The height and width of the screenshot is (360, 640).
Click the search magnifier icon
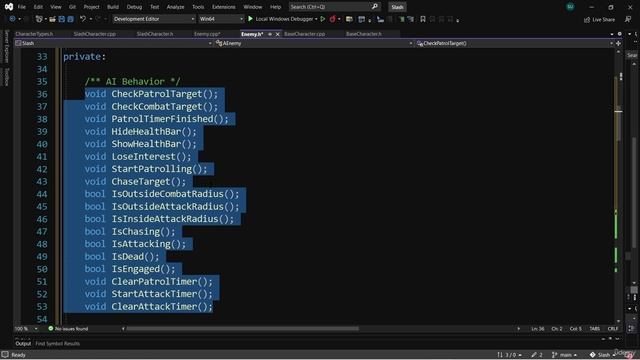point(375,7)
